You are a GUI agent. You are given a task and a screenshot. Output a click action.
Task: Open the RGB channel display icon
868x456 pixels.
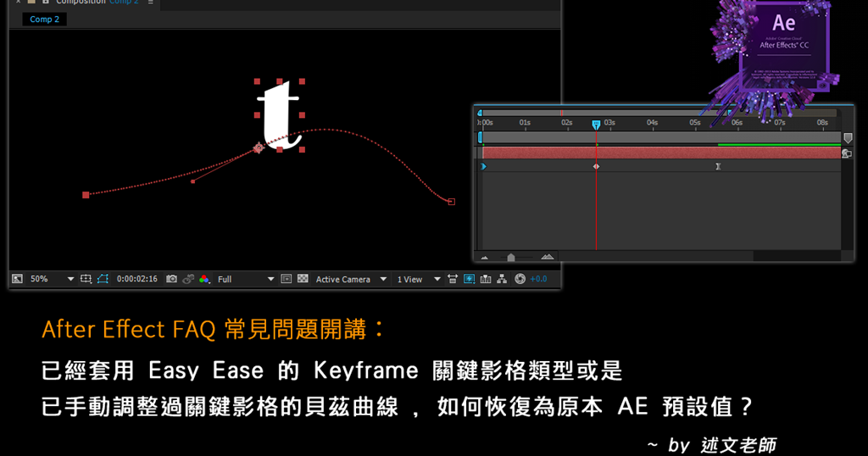coord(204,279)
